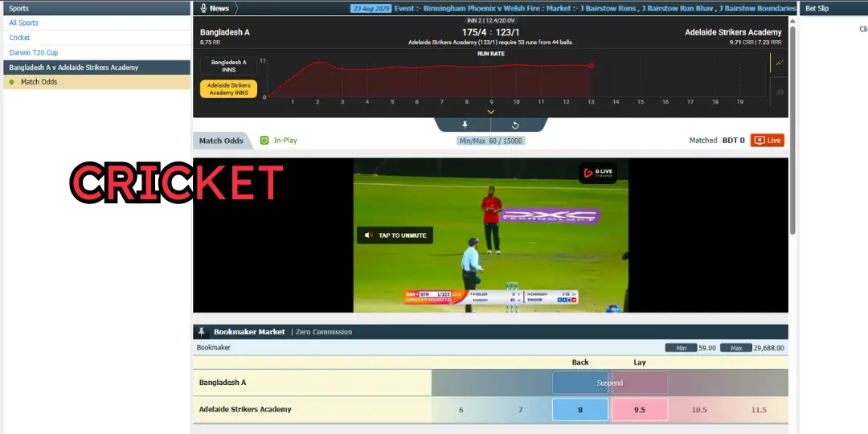Click the live cricket video stream
The width and height of the screenshot is (868, 434).
click(490, 235)
